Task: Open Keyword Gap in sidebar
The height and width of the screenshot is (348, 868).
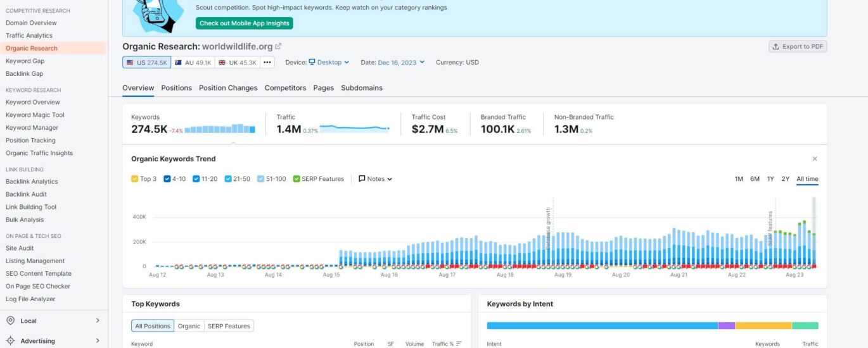Action: point(25,61)
